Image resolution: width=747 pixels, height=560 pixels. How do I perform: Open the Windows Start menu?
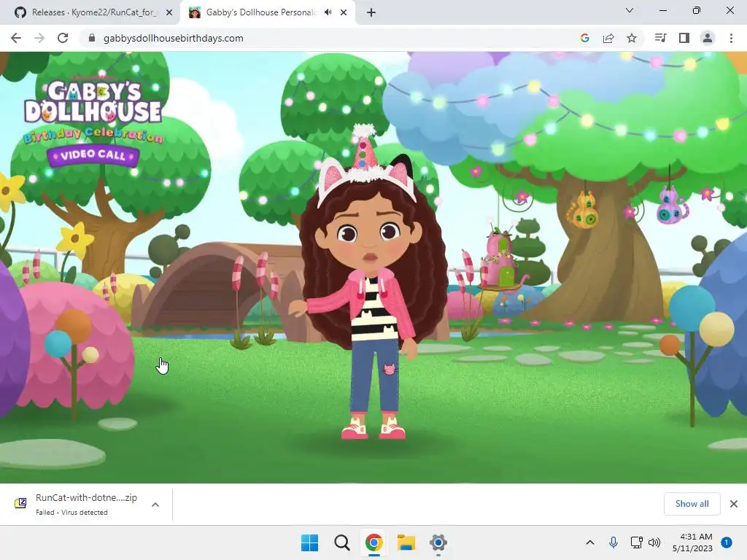point(309,542)
